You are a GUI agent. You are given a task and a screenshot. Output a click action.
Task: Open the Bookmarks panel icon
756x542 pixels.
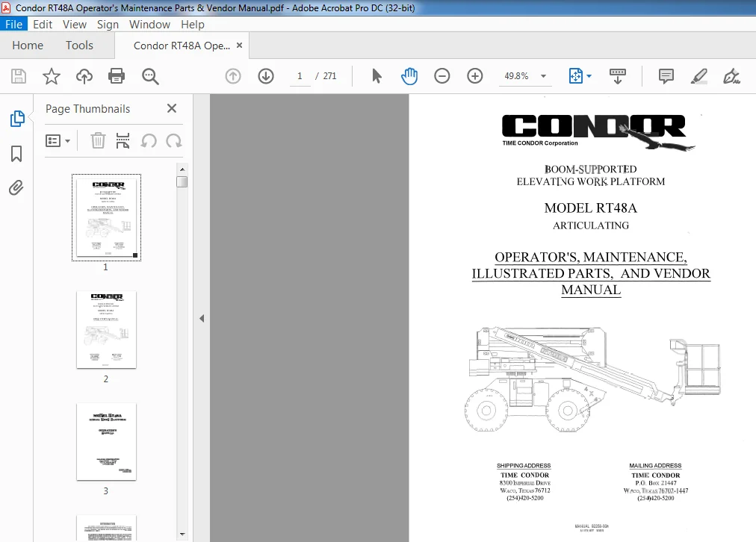click(16, 154)
